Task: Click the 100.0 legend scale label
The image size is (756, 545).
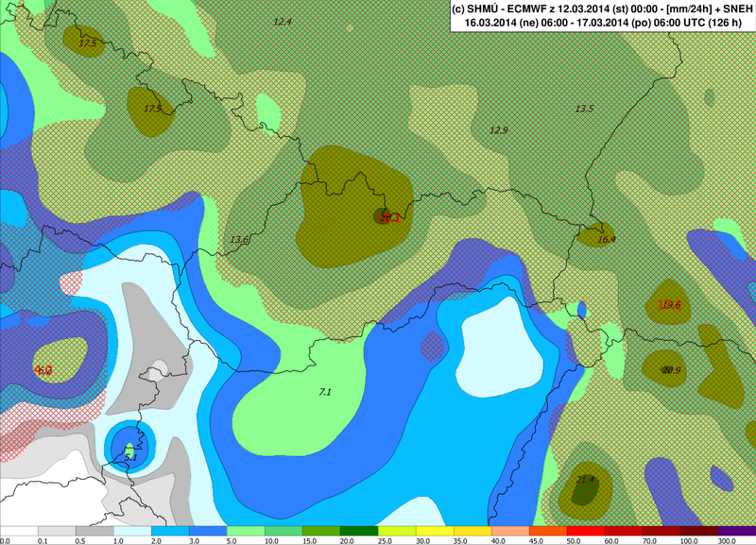Action: [688, 539]
